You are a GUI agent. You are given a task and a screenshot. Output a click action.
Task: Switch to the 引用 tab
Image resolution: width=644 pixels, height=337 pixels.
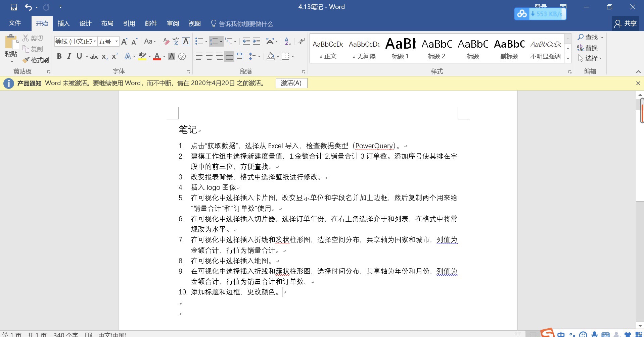129,23
